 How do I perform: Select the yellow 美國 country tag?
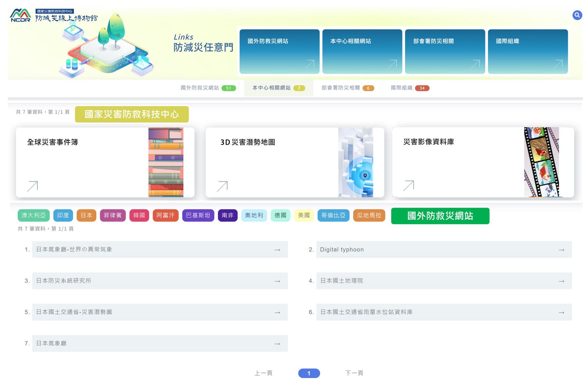click(x=304, y=215)
